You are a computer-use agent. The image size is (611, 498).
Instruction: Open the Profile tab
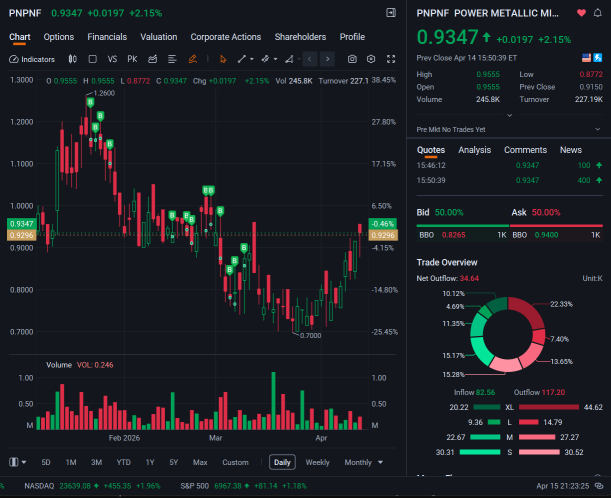352,37
